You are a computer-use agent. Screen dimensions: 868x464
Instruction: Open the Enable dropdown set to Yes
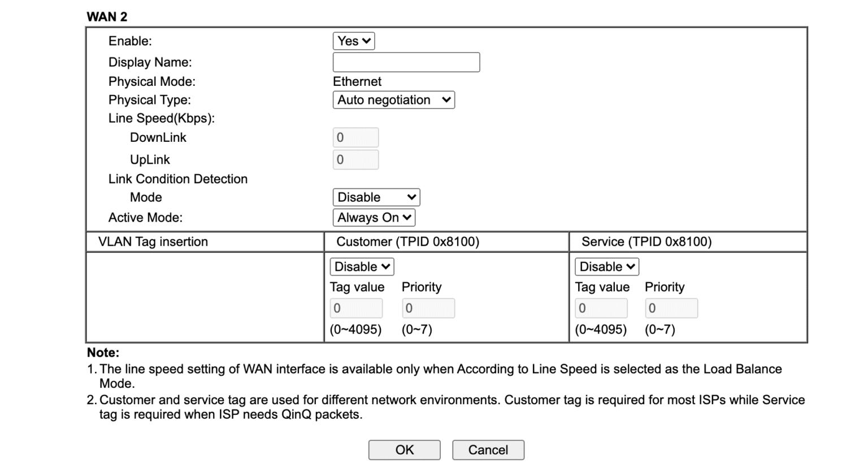(353, 41)
